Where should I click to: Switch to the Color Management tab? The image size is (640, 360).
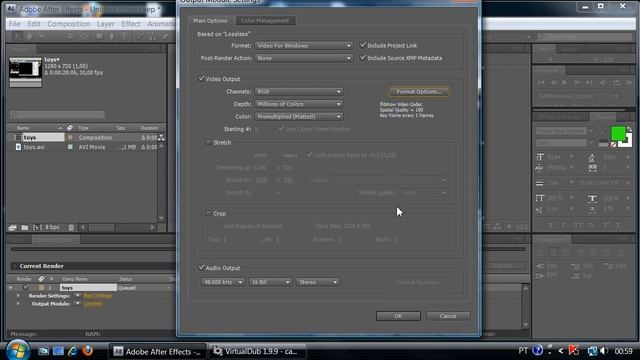click(265, 20)
